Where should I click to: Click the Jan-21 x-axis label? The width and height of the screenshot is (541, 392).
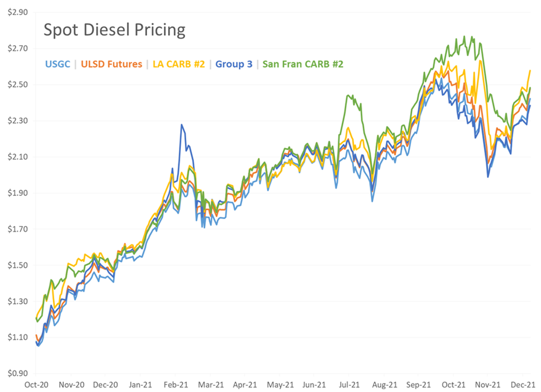point(140,385)
